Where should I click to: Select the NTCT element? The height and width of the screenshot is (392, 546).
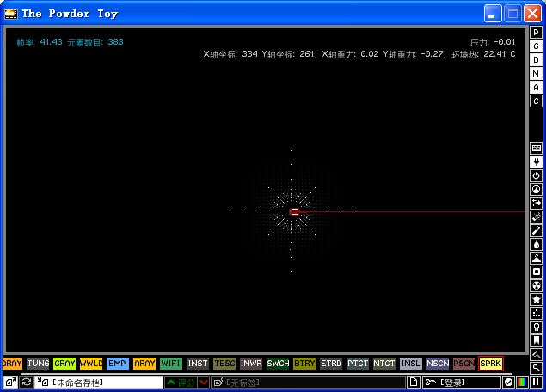coord(384,364)
